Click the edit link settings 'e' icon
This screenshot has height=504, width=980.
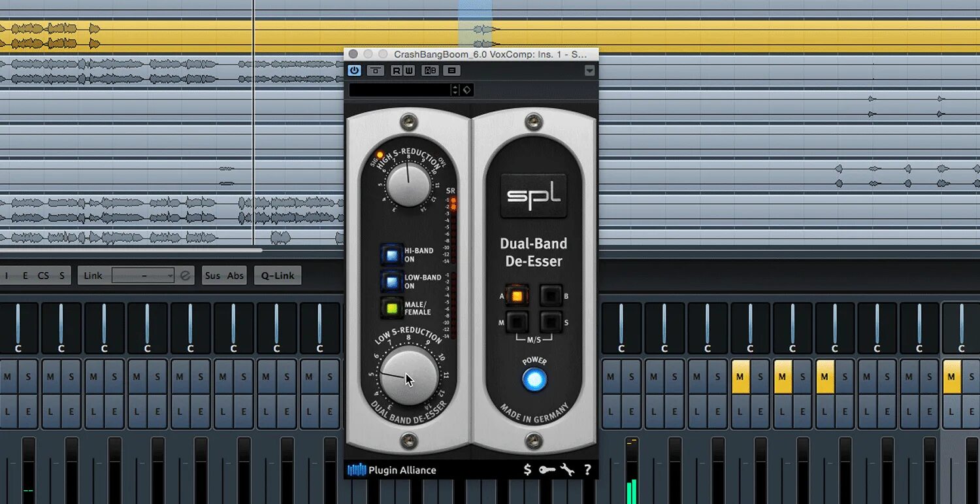click(186, 276)
